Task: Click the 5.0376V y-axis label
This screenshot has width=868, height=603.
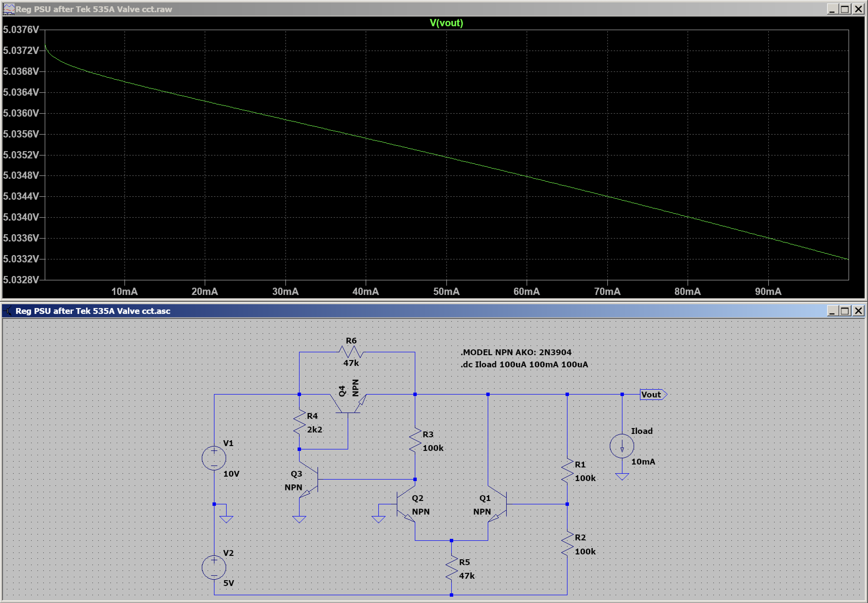Action: click(21, 29)
